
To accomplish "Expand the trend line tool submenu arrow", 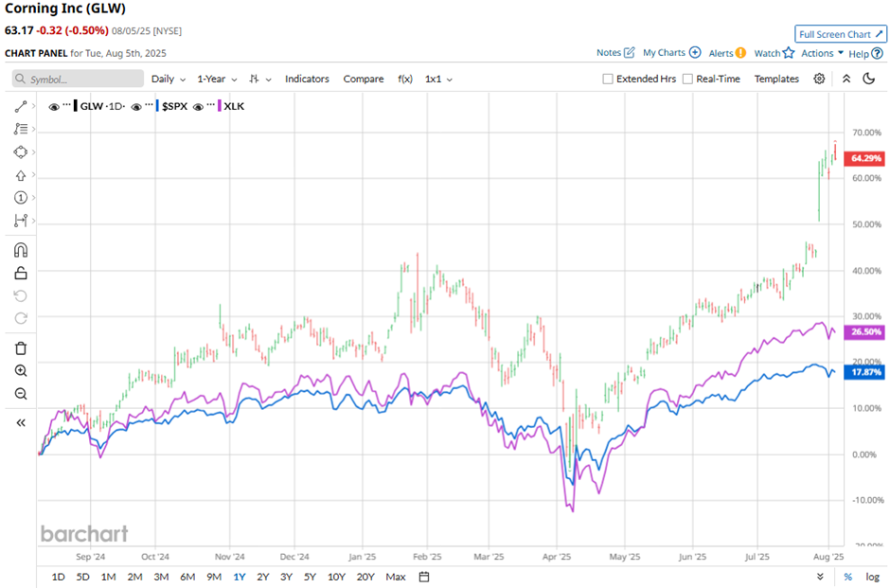I will click(33, 106).
